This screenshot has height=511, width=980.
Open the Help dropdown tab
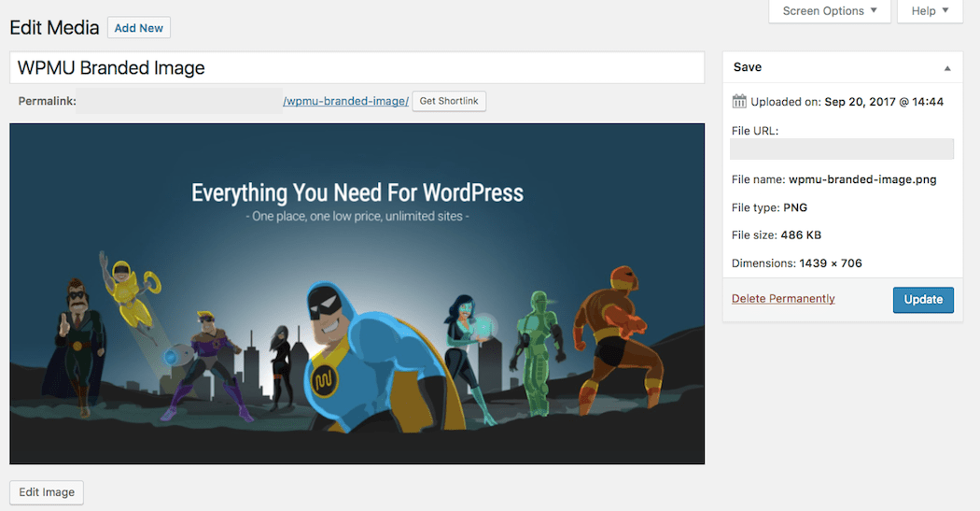(930, 11)
